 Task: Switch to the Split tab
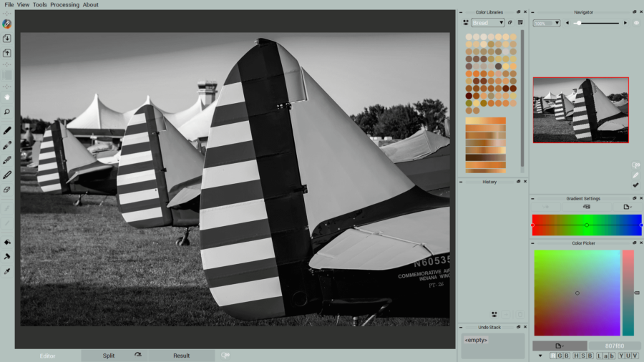pyautogui.click(x=109, y=356)
